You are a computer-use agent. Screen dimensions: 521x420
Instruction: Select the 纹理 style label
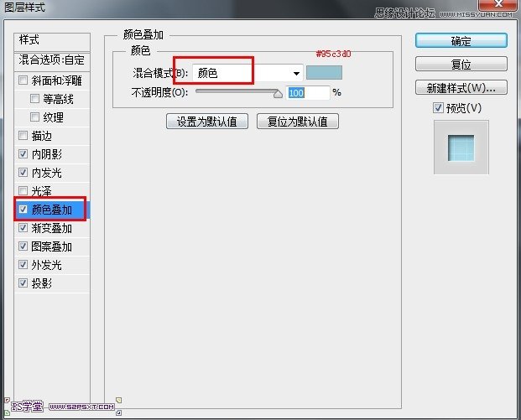point(53,117)
